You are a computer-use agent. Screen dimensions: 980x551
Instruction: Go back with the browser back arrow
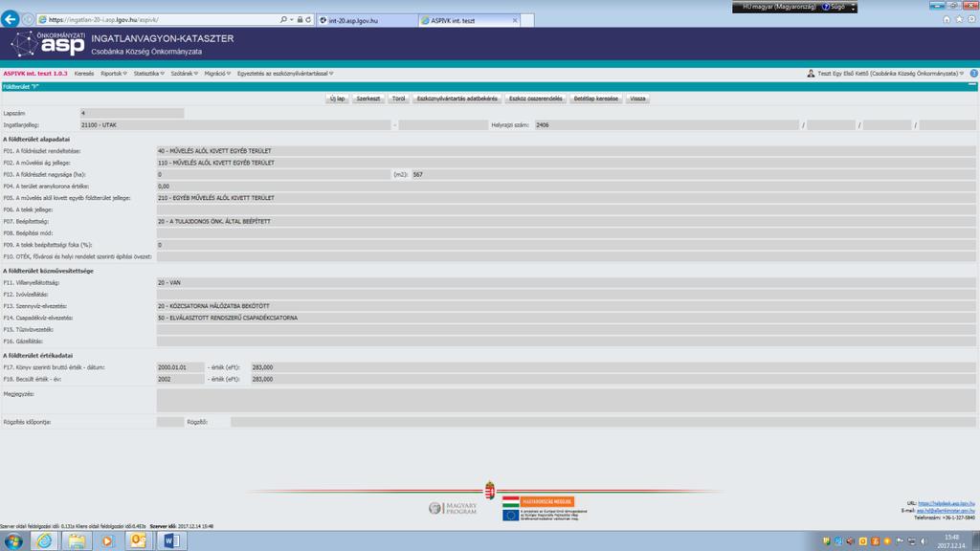click(10, 19)
